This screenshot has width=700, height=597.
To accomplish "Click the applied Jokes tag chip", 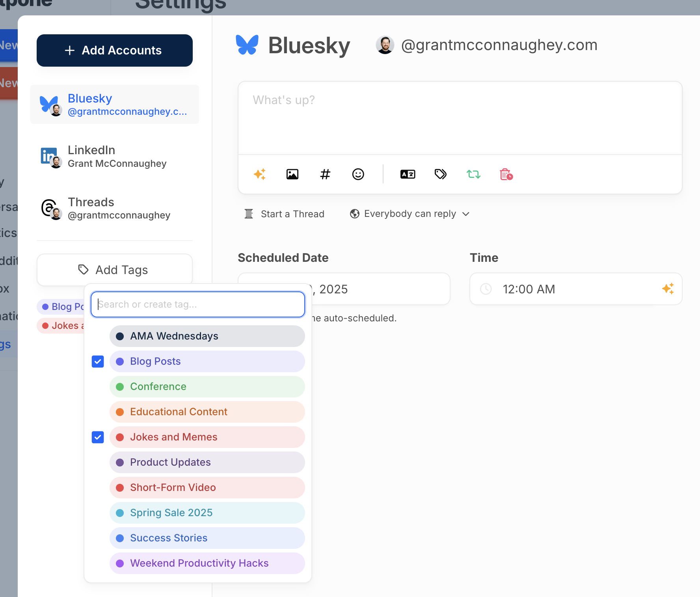I will [x=61, y=326].
